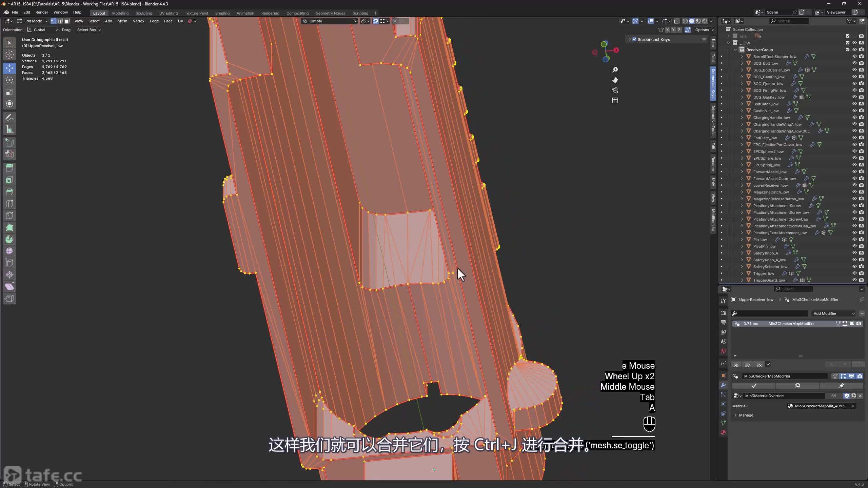This screenshot has height=488, width=868.
Task: Open the Select Box drag dropdown
Action: (88, 30)
